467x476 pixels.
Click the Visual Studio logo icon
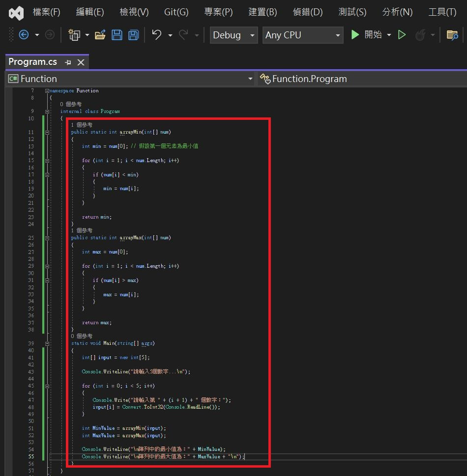16,13
